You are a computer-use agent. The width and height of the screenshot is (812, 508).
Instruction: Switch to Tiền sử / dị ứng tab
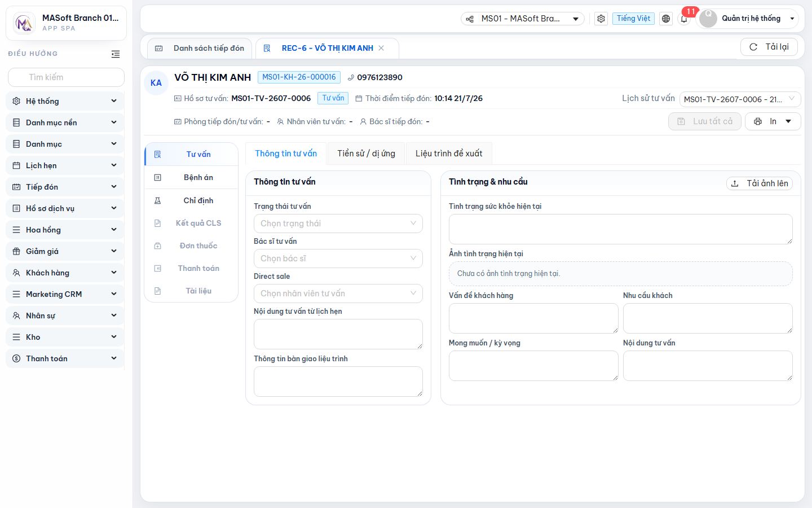click(366, 154)
